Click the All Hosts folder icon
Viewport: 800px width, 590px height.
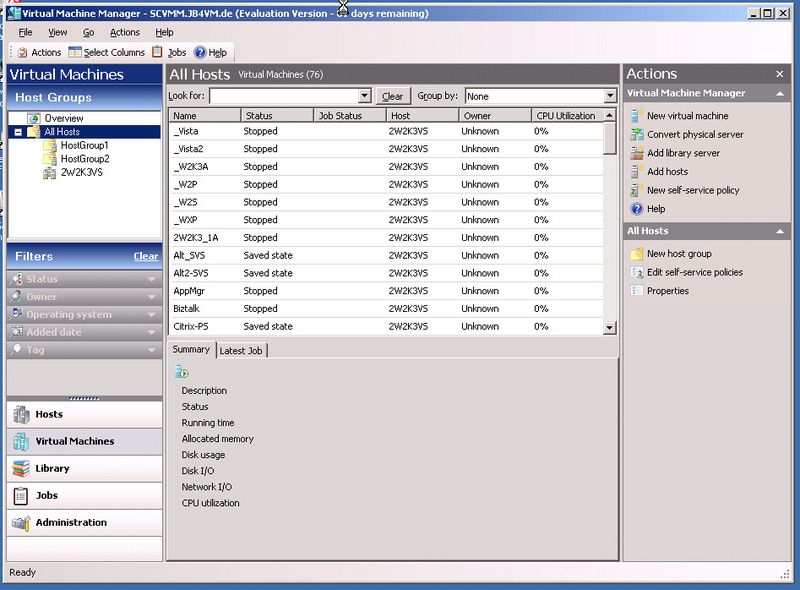pyautogui.click(x=34, y=132)
